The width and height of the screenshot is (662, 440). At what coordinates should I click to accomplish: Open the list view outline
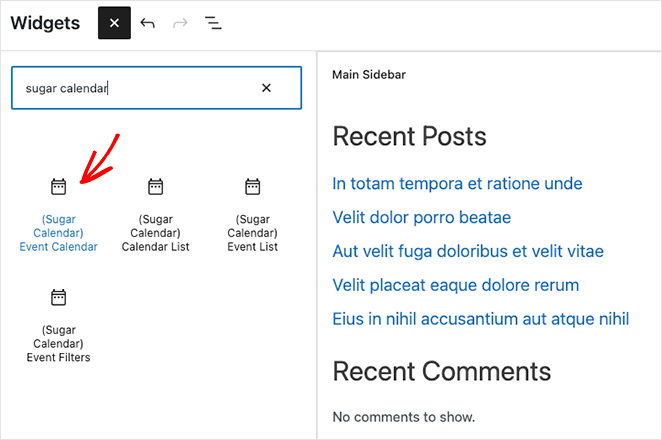coord(213,23)
